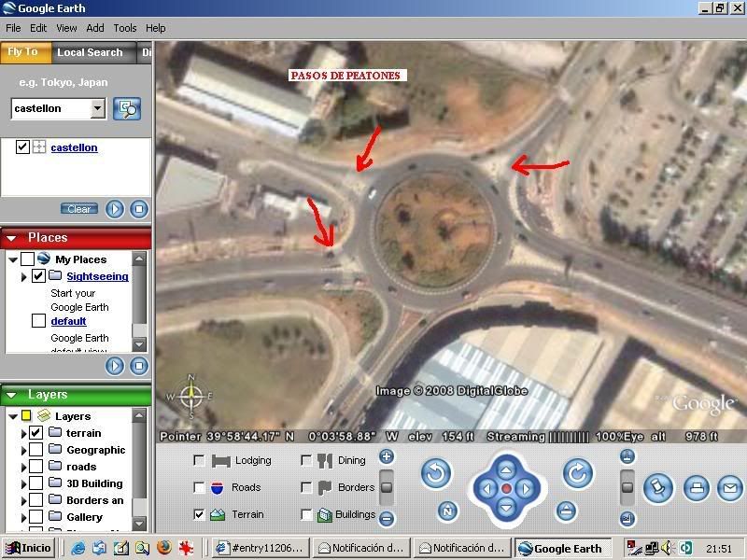Check the Lodging checkbox
The image size is (747, 560).
[199, 460]
